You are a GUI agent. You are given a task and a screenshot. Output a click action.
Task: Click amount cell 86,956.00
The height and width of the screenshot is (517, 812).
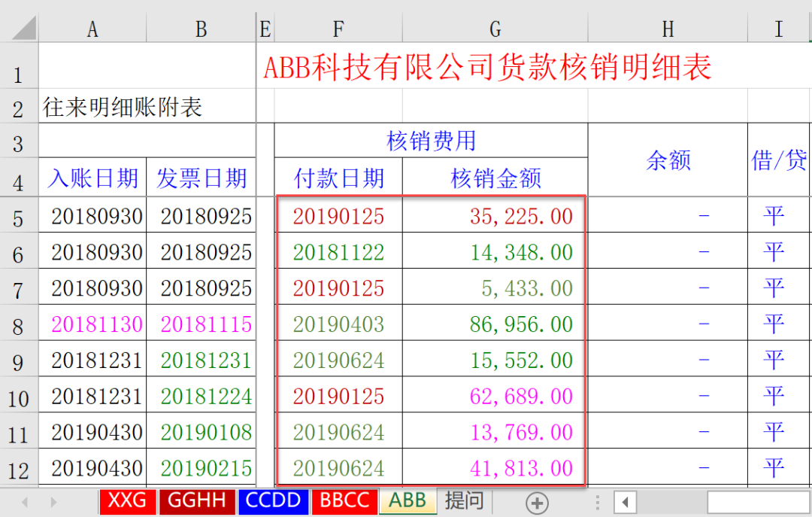pos(495,323)
